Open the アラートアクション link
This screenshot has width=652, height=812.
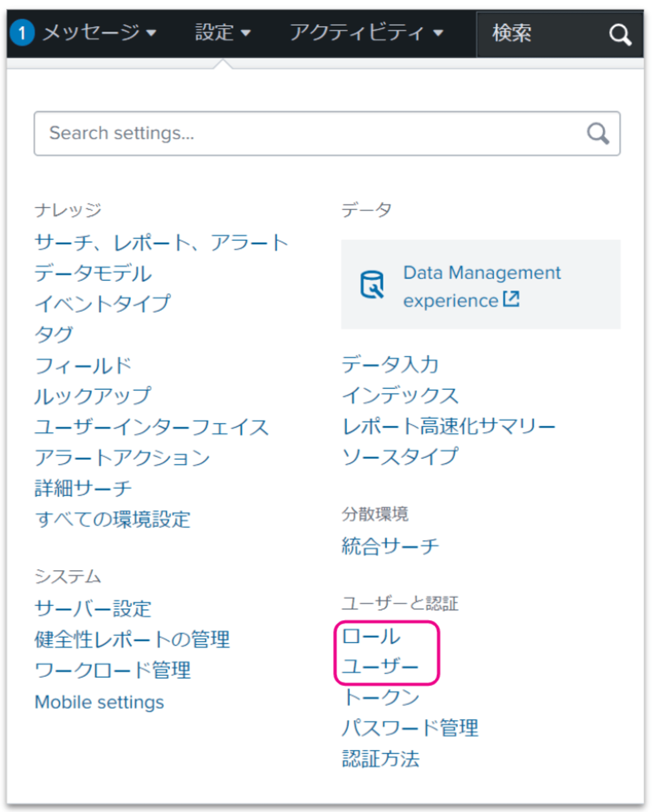122,458
